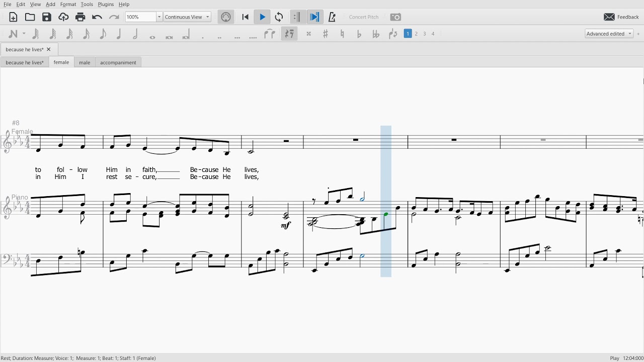Image resolution: width=644 pixels, height=362 pixels.
Task: Save the score with the floppy icon
Action: click(x=47, y=17)
